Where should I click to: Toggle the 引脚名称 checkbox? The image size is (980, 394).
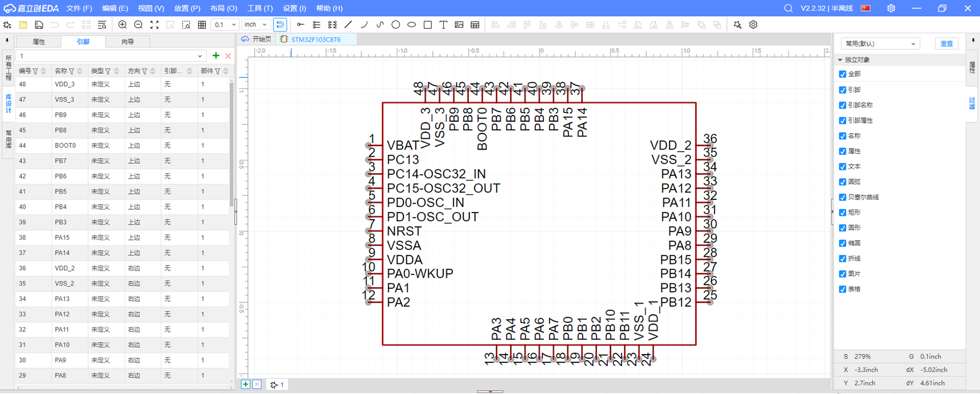[842, 105]
